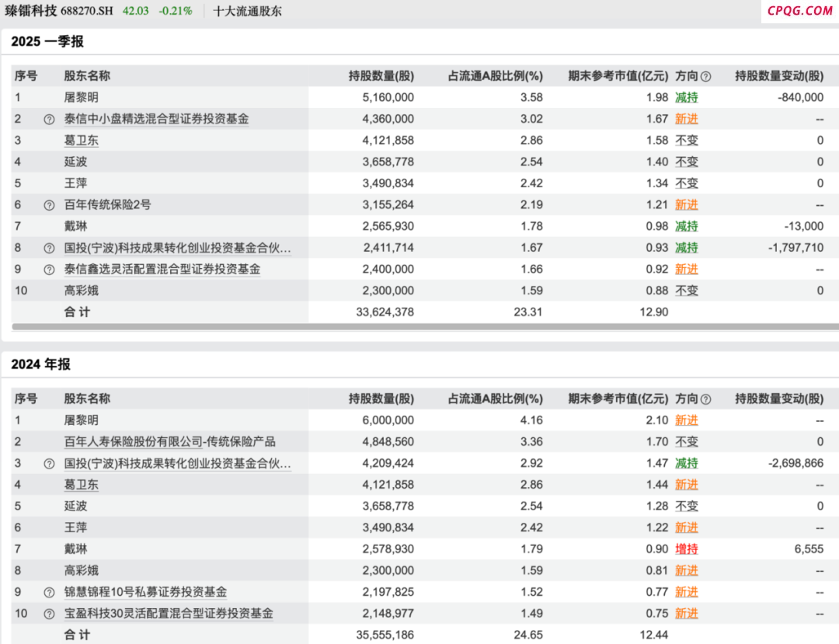This screenshot has height=644, width=839.
Task: Click 新进 direction for 泰信中小盘精选 row
Action: [687, 119]
